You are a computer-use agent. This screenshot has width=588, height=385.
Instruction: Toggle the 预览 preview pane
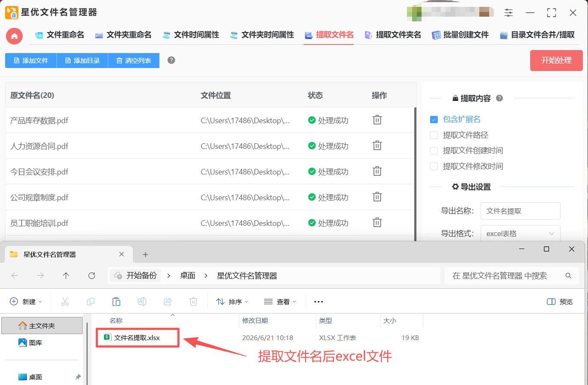560,302
